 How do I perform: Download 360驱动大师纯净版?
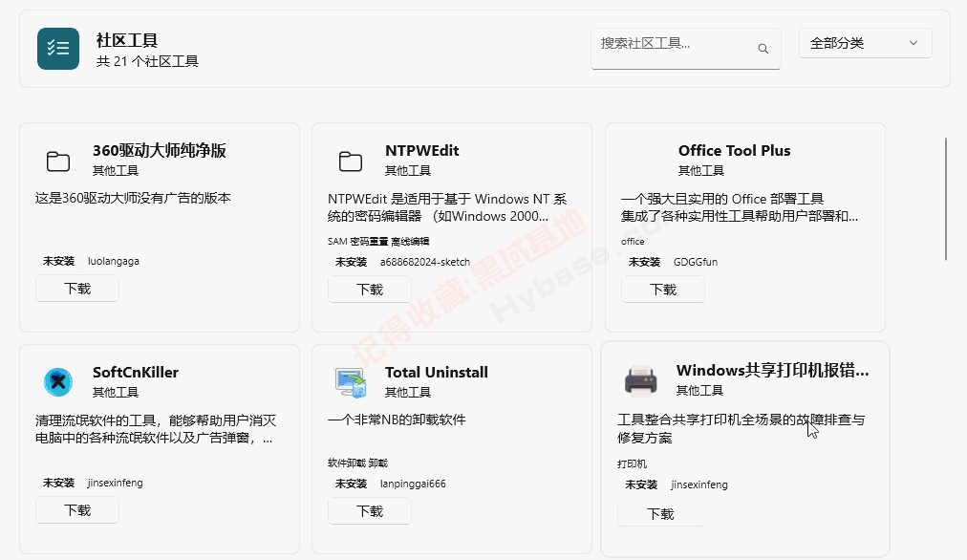(77, 289)
